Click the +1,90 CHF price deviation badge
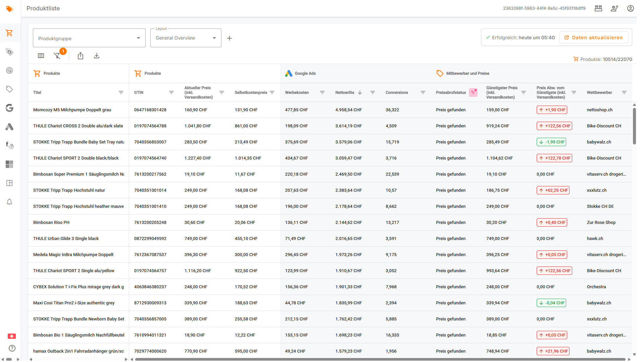The height and width of the screenshot is (362, 644). point(552,110)
